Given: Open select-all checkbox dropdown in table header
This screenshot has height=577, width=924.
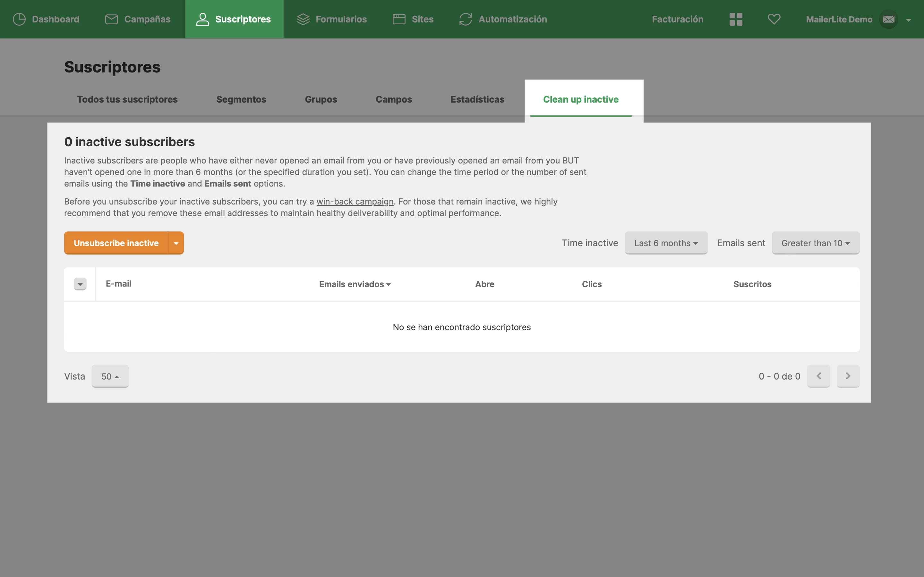Looking at the screenshot, I should (x=80, y=284).
